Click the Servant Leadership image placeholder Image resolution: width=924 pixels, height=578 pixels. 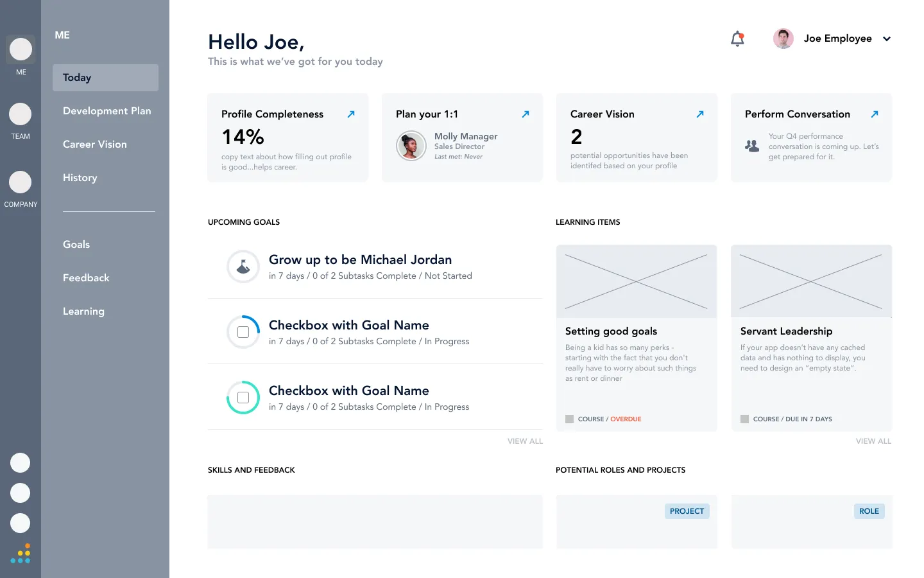[x=811, y=281]
